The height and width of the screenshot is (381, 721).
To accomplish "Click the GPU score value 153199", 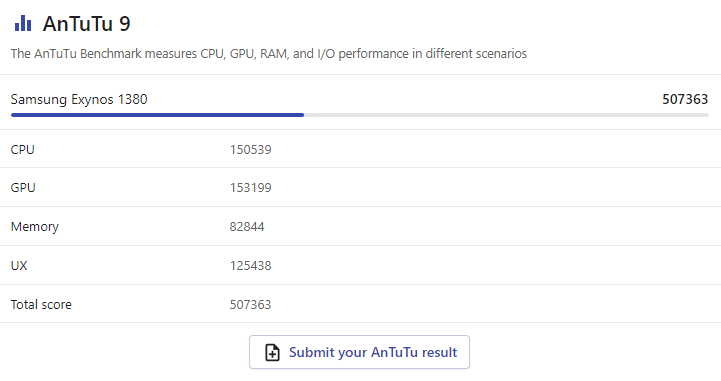I will tap(251, 188).
